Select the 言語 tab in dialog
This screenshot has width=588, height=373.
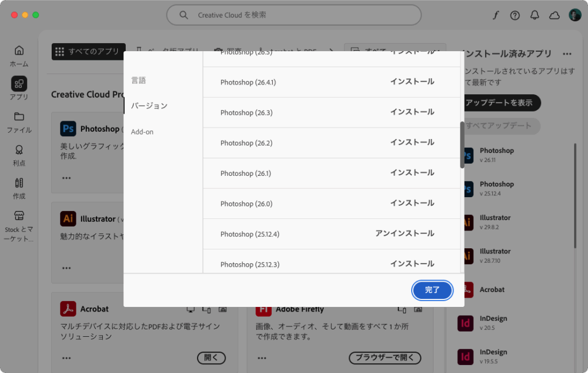138,80
